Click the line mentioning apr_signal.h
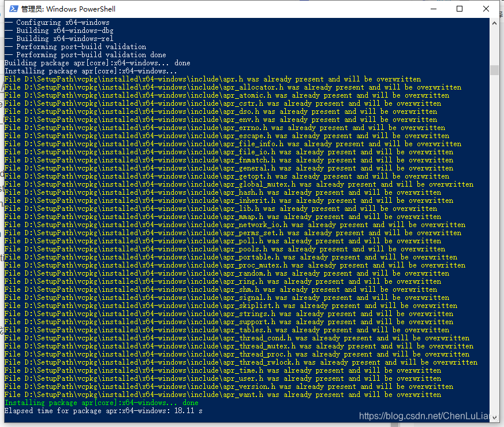504x427 pixels. pyautogui.click(x=227, y=298)
